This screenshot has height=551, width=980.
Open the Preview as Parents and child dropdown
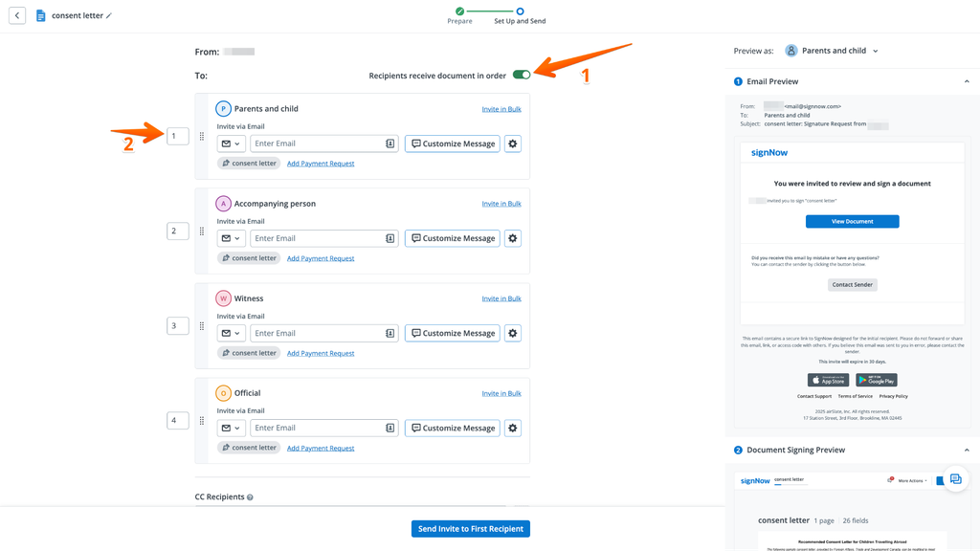832,51
